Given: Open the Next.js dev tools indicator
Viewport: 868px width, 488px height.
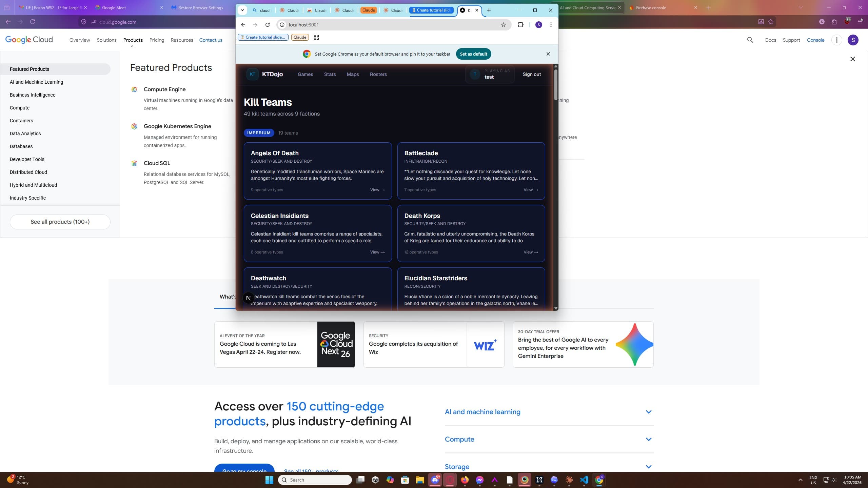Looking at the screenshot, I should click(x=248, y=298).
